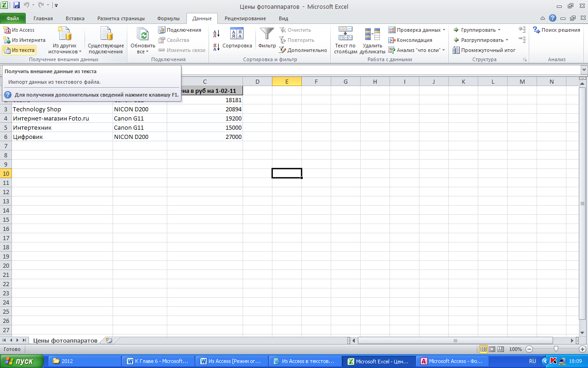
Task: Insert new worksheet tab icon
Action: click(109, 340)
